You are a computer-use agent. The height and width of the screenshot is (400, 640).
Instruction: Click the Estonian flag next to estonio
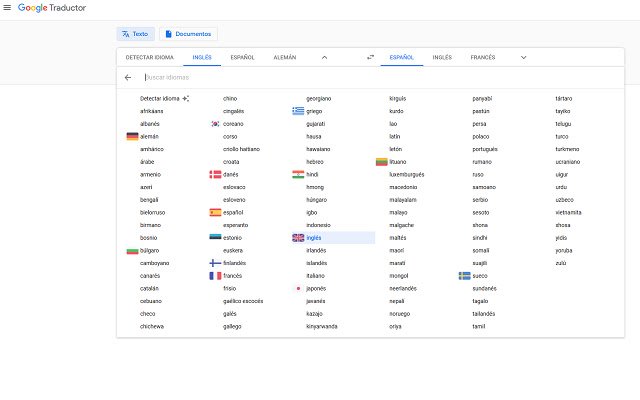(x=215, y=238)
